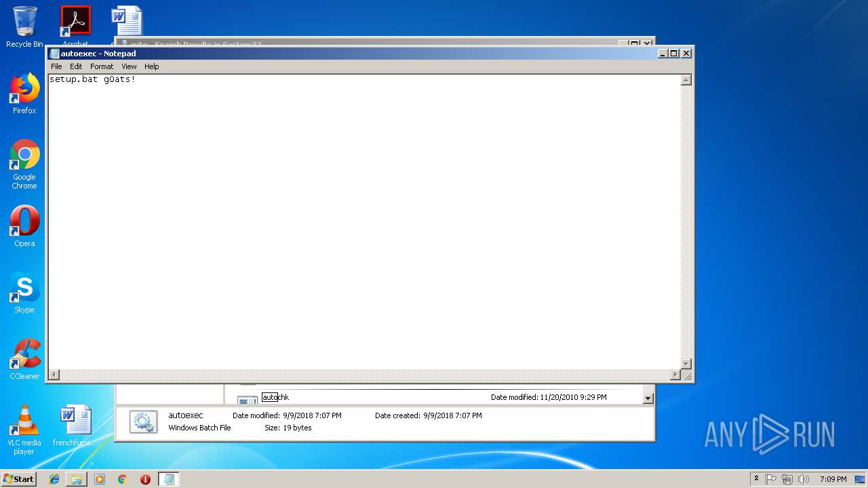This screenshot has width=868, height=488.
Task: Open the Edit menu in Notepad
Action: tap(76, 66)
